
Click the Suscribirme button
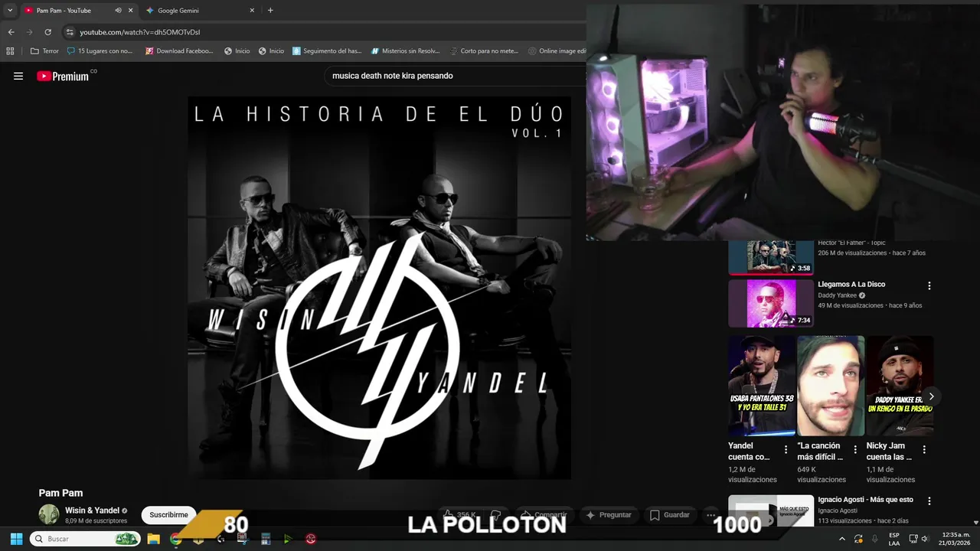[168, 515]
